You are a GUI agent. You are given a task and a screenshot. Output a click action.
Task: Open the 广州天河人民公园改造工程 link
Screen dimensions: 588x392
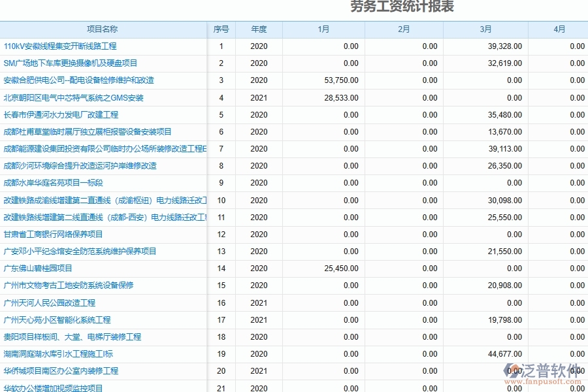click(x=50, y=302)
